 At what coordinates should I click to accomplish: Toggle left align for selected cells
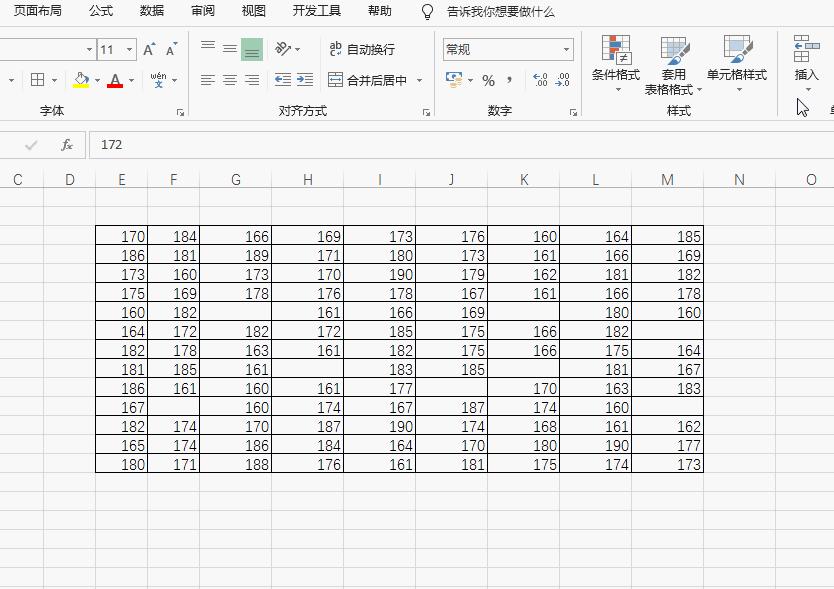click(x=206, y=80)
